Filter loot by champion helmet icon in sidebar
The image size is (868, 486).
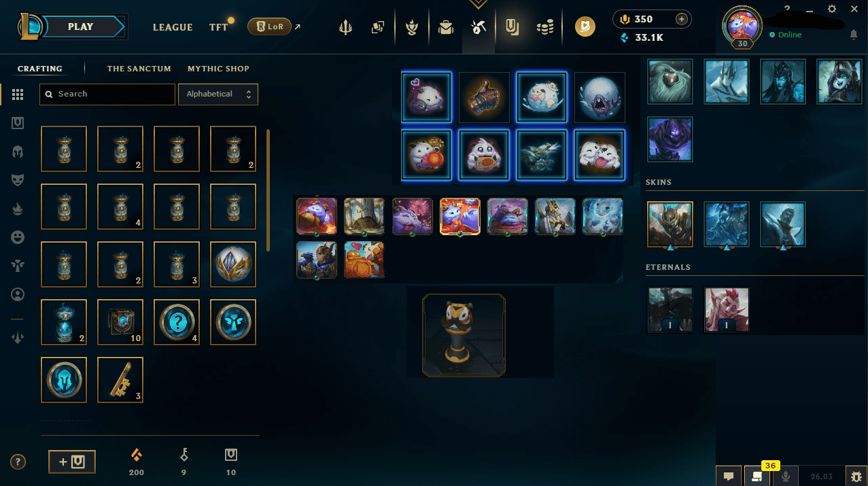click(x=18, y=152)
